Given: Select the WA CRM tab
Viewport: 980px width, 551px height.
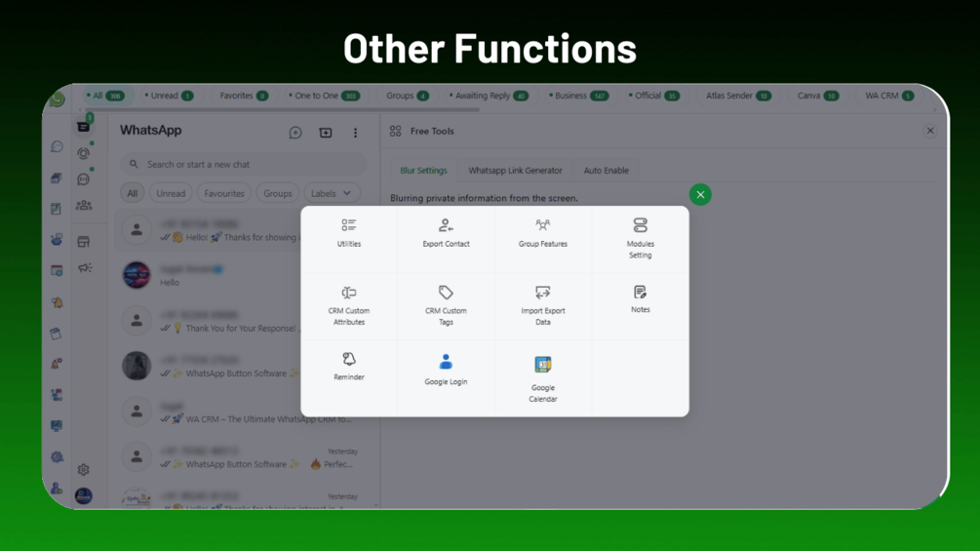Looking at the screenshot, I should click(x=888, y=96).
